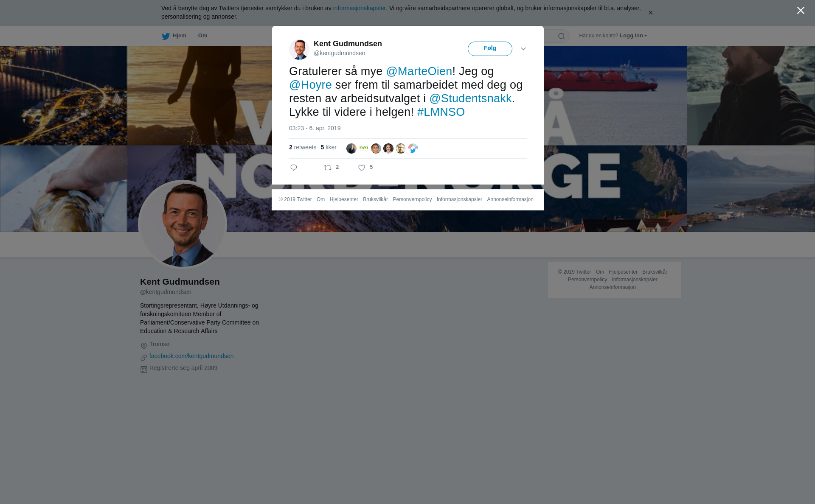The width and height of the screenshot is (815, 504).
Task: Open the Om item in top navigation
Action: pyautogui.click(x=202, y=36)
